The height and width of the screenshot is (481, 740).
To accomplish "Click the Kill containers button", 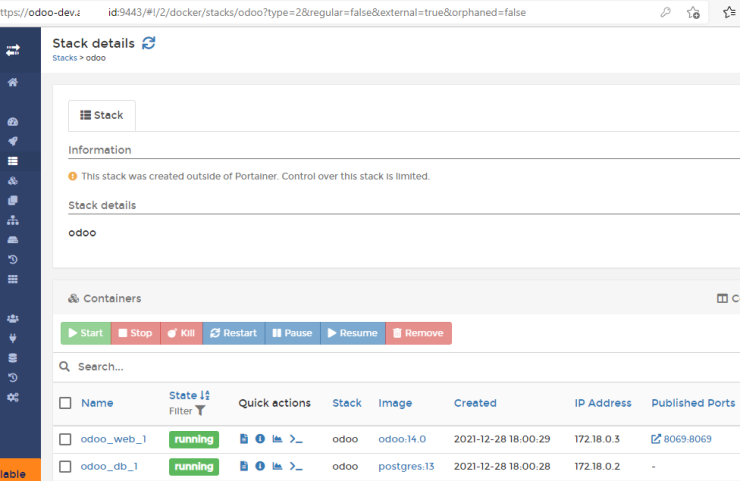I will [x=181, y=333].
